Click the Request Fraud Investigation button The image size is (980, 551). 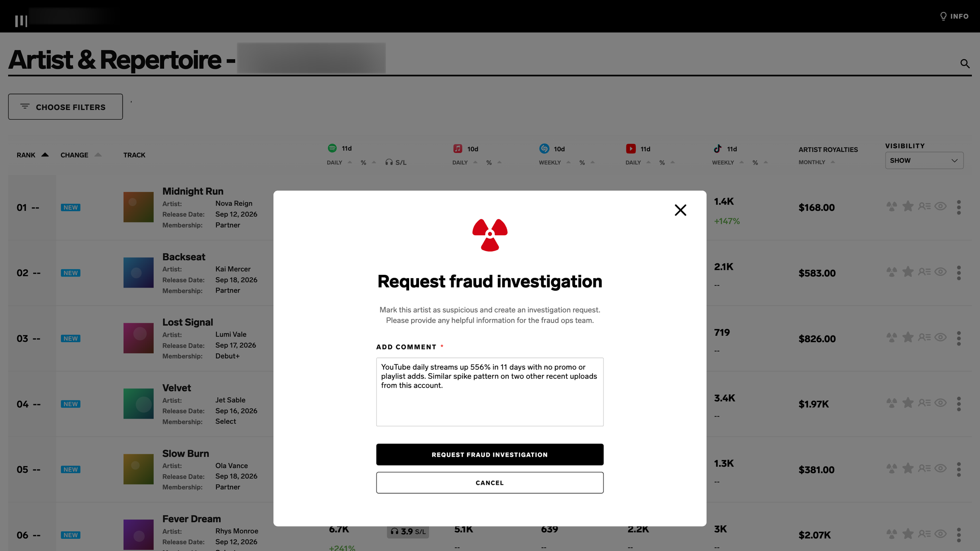490,455
